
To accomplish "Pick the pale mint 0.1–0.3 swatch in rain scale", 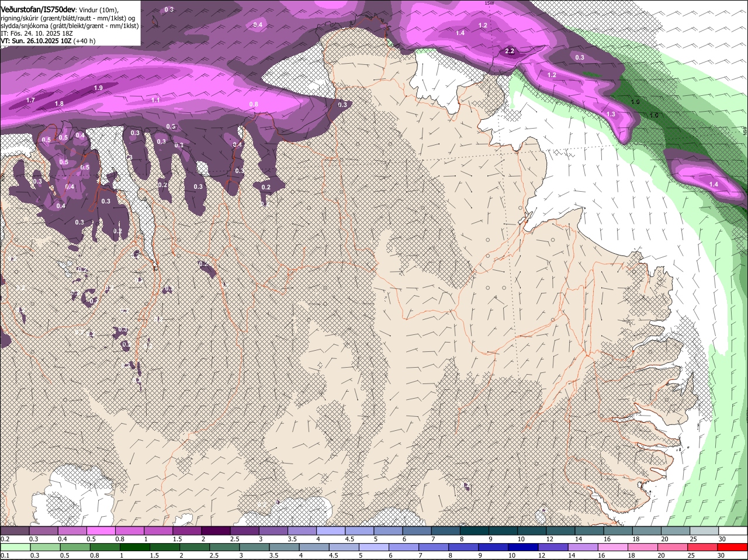I will point(16,547).
